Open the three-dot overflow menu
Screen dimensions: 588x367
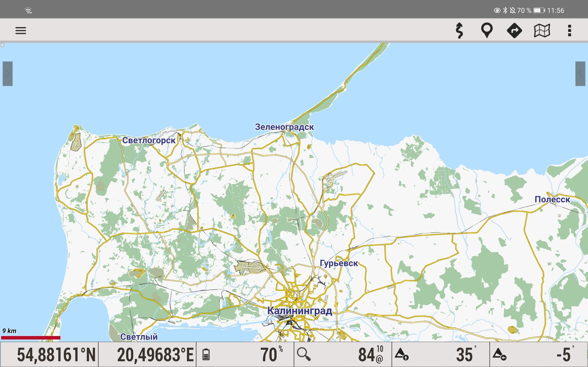569,31
